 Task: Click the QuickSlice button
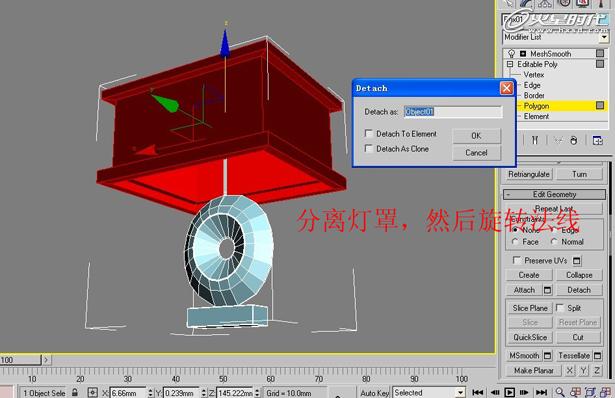530,337
